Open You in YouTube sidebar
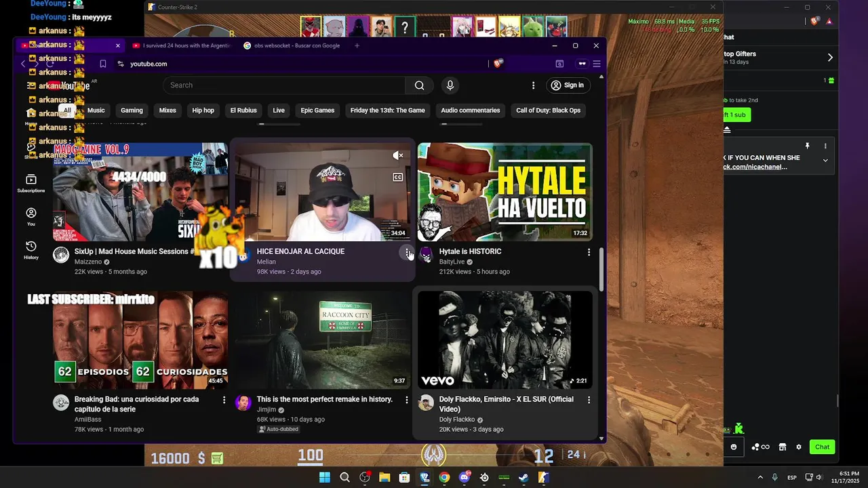This screenshot has height=488, width=868. coord(31,217)
